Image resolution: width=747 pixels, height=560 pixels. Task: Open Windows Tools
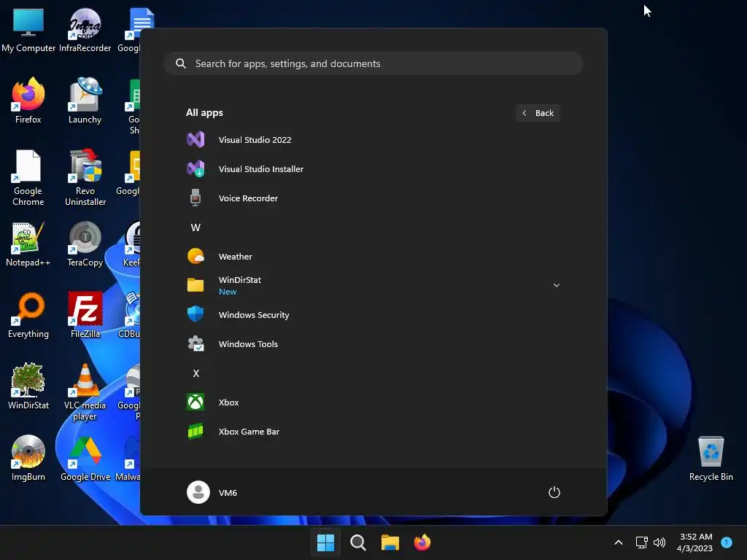(x=373, y=344)
